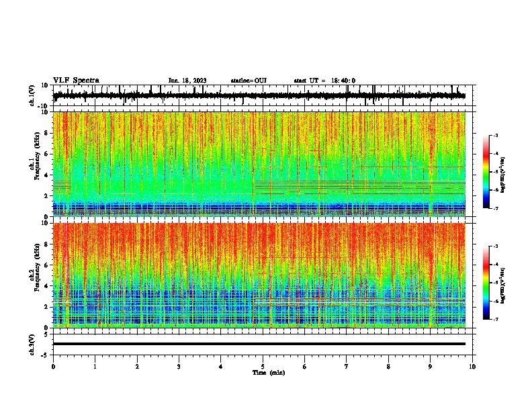532x411 pixels.
Task: Click the "start UT = 18:40:0" header text
Action: [324, 81]
